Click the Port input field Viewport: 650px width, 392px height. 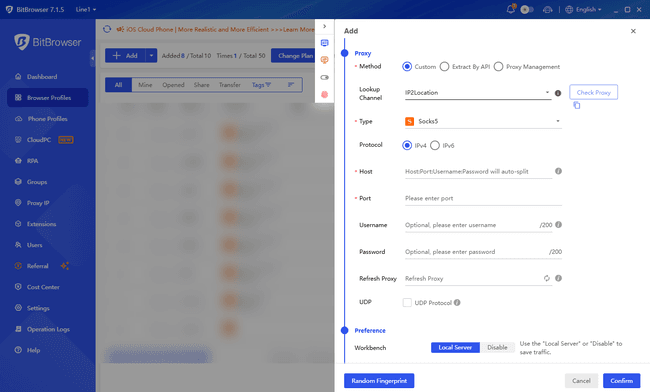483,198
